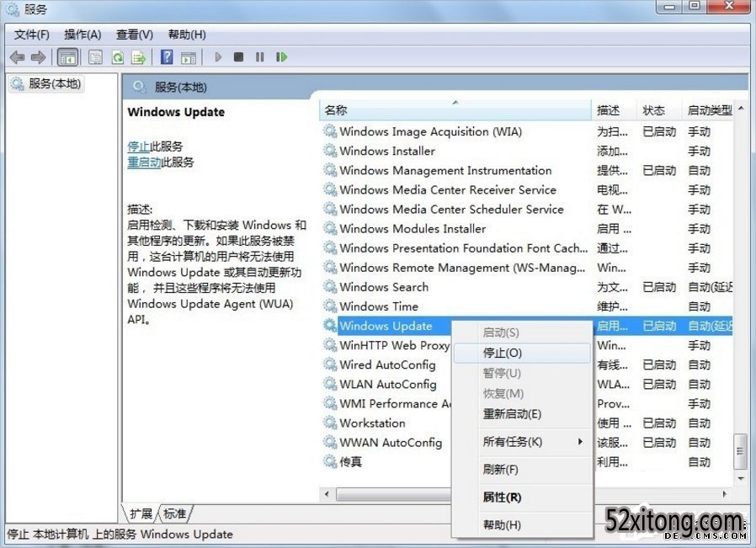Click the Forward arrow toolbar icon
Image resolution: width=756 pixels, height=548 pixels.
pos(38,57)
